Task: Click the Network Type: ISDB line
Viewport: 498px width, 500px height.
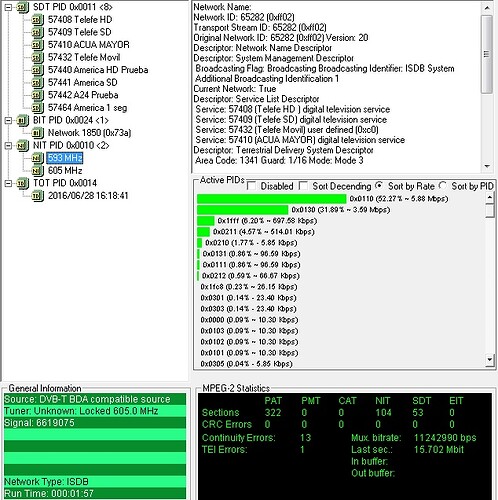Action: click(95, 482)
